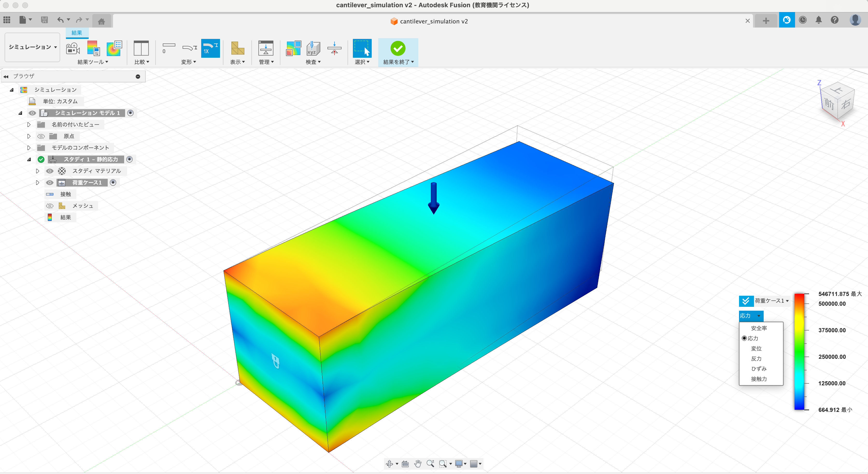Choose 安全率 from the result list
Screen dimensions: 868x474
(x=759, y=328)
